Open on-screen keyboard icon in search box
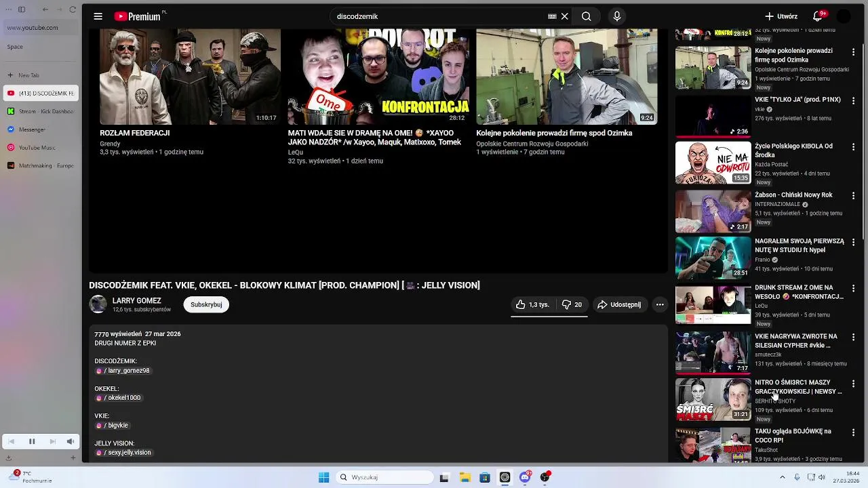 (552, 16)
